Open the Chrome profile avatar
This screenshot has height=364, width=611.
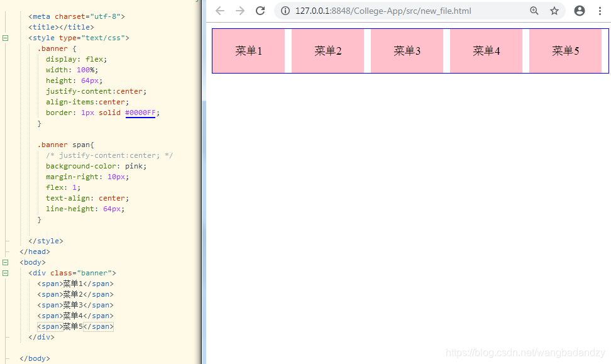(x=579, y=11)
